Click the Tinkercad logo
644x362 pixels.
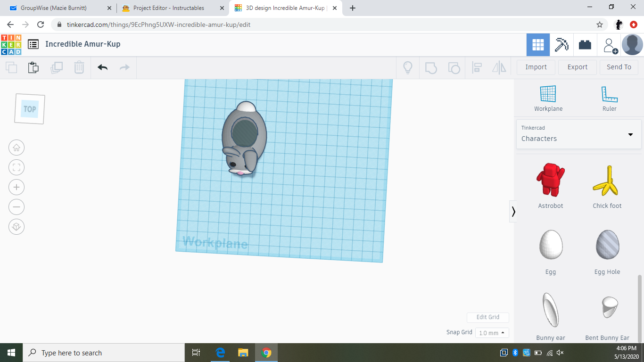coord(11,44)
